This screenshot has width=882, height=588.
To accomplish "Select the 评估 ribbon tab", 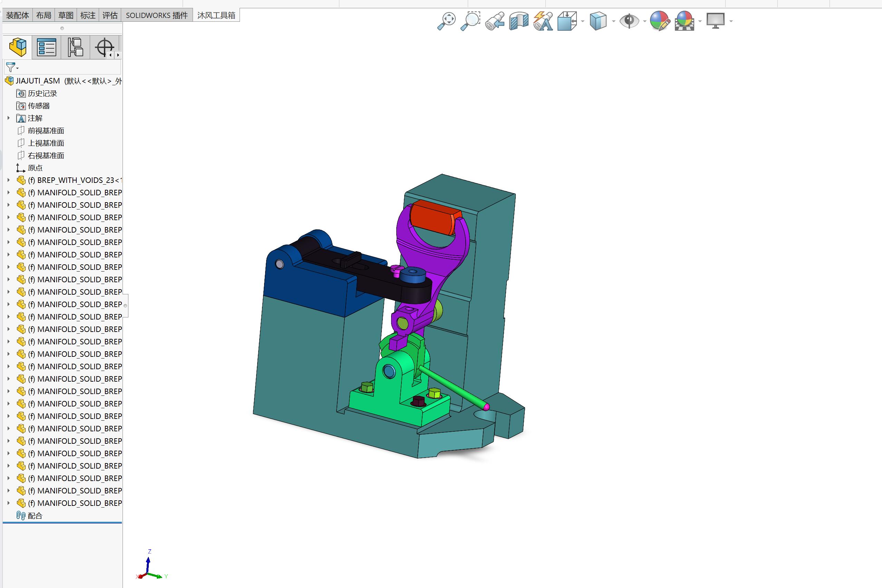I will [x=110, y=16].
